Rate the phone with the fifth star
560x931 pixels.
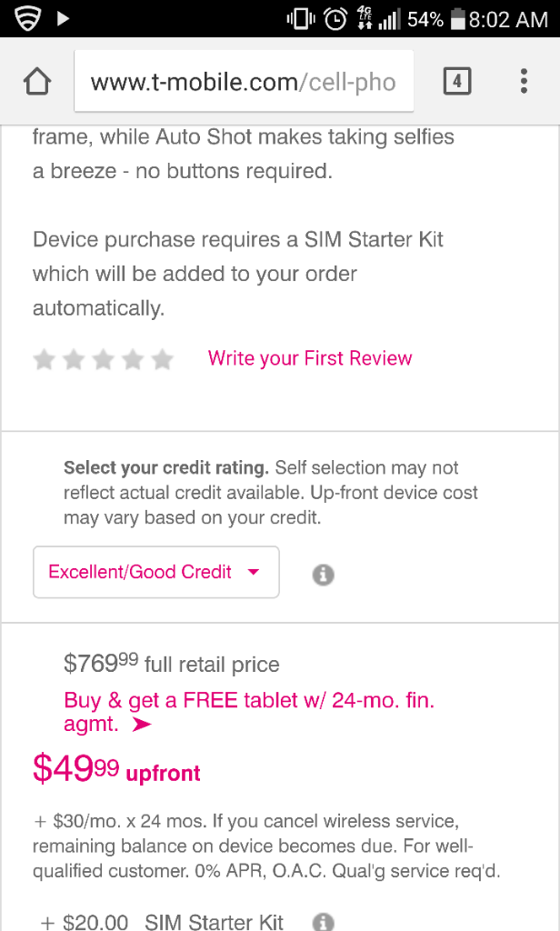162,359
